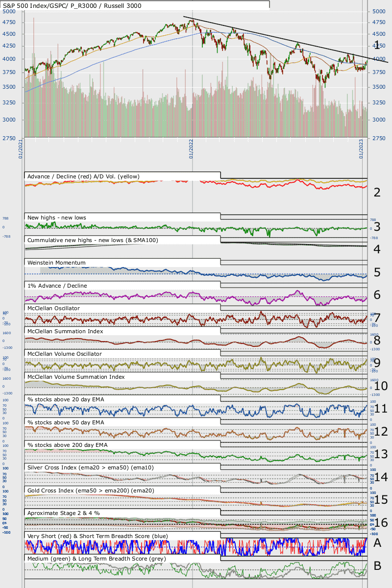This screenshot has width=392, height=588.
Task: Click panel letter B beside Long Term Breadth
Action: [377, 565]
